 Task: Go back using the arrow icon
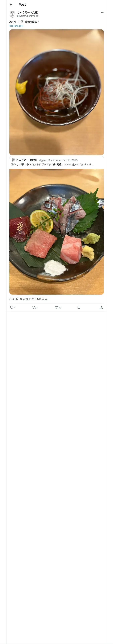coord(11,5)
